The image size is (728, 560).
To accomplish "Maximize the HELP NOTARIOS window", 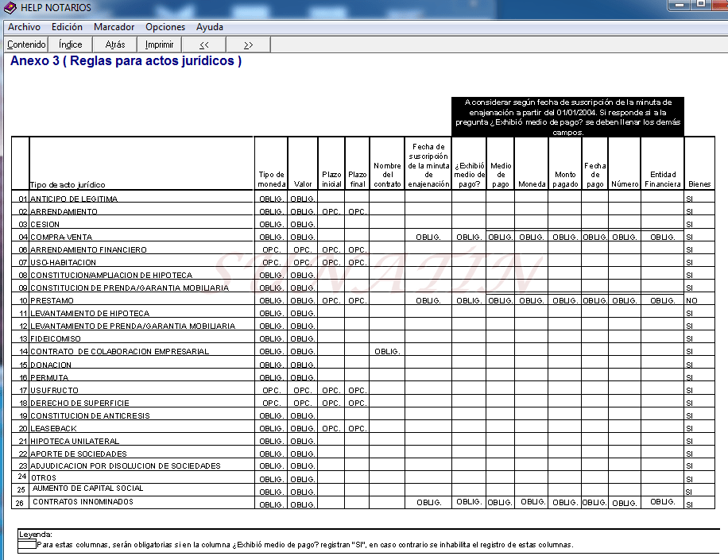I will tap(700, 4).
